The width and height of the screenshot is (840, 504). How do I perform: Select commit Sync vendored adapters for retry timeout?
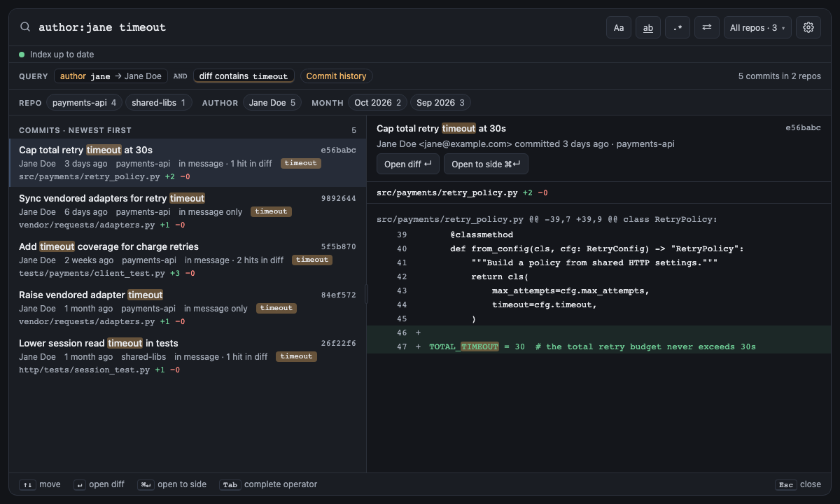(188, 211)
